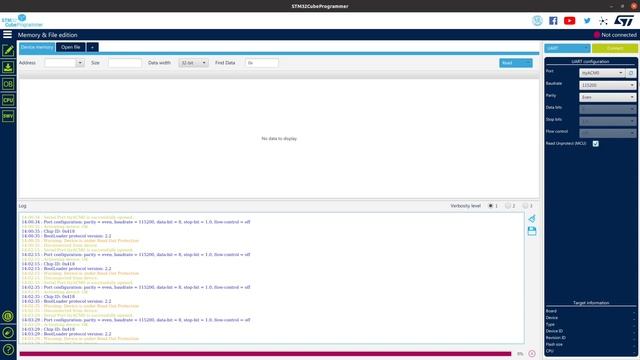This screenshot has width=640, height=360.
Task: Open the Data width 32-bit dropdown
Action: pyautogui.click(x=193, y=63)
